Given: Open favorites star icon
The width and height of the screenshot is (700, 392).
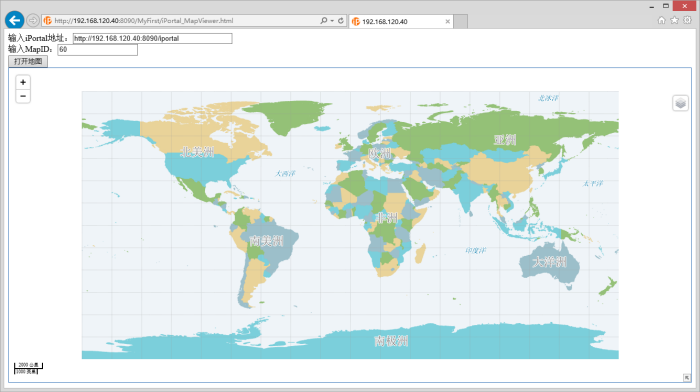Looking at the screenshot, I should (x=675, y=20).
